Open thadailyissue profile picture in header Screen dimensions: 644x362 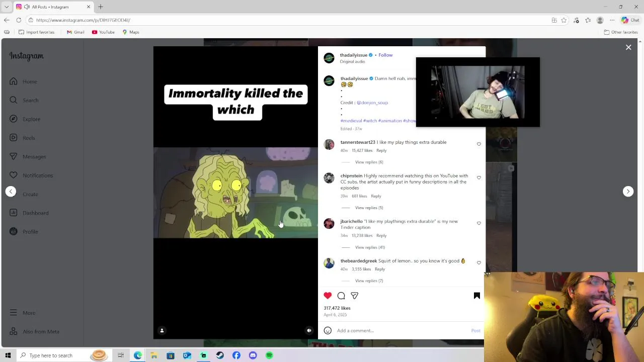coord(329,58)
